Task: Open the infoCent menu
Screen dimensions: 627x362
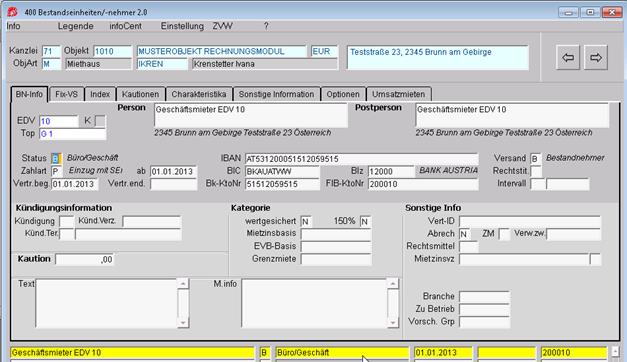Action: tap(125, 26)
